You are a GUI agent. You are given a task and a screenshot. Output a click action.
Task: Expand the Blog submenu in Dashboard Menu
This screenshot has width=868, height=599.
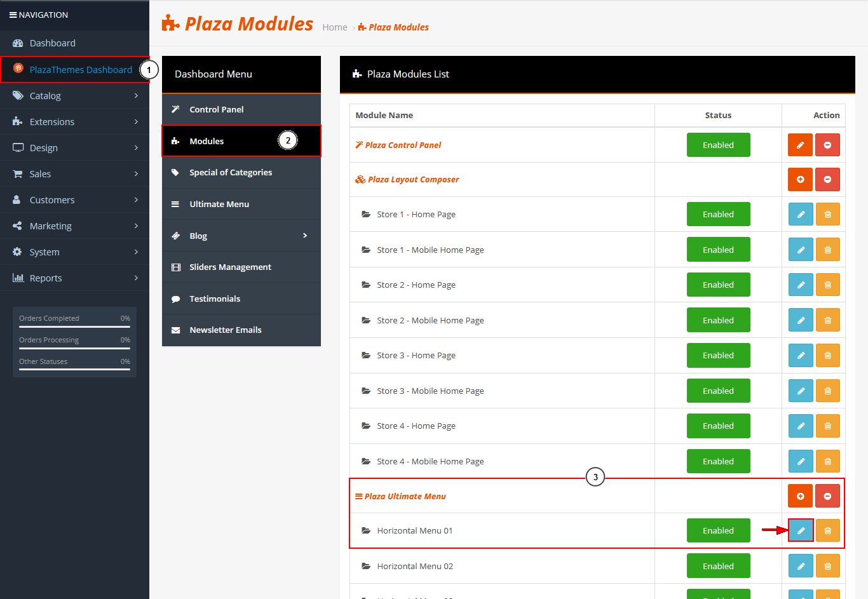point(241,236)
